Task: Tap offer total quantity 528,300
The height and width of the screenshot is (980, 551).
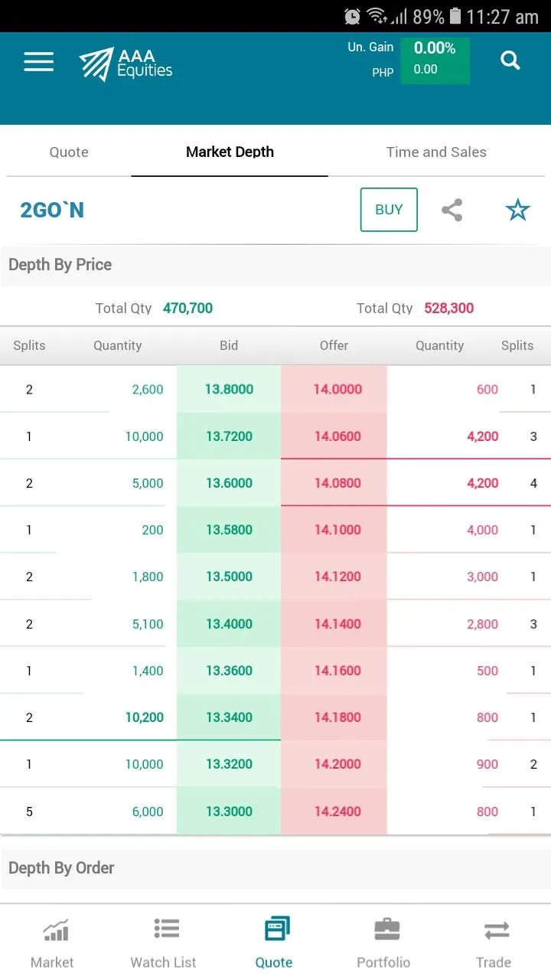Action: pyautogui.click(x=449, y=309)
